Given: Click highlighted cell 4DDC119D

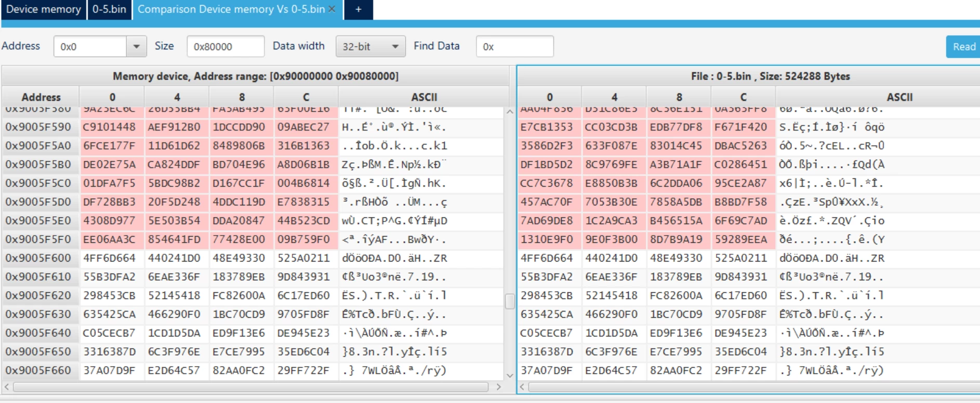Looking at the screenshot, I should point(242,202).
